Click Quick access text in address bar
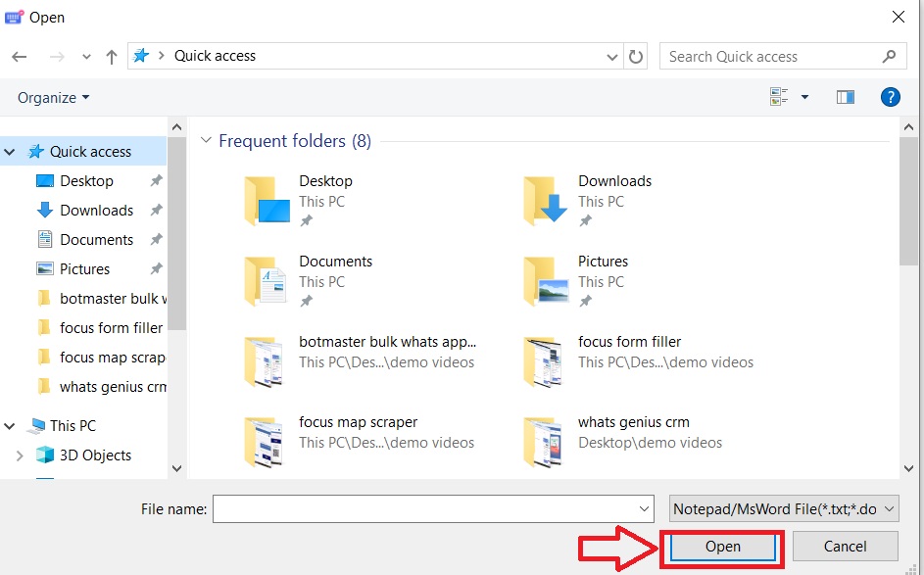Screen dimensions: 924x575 pos(216,56)
